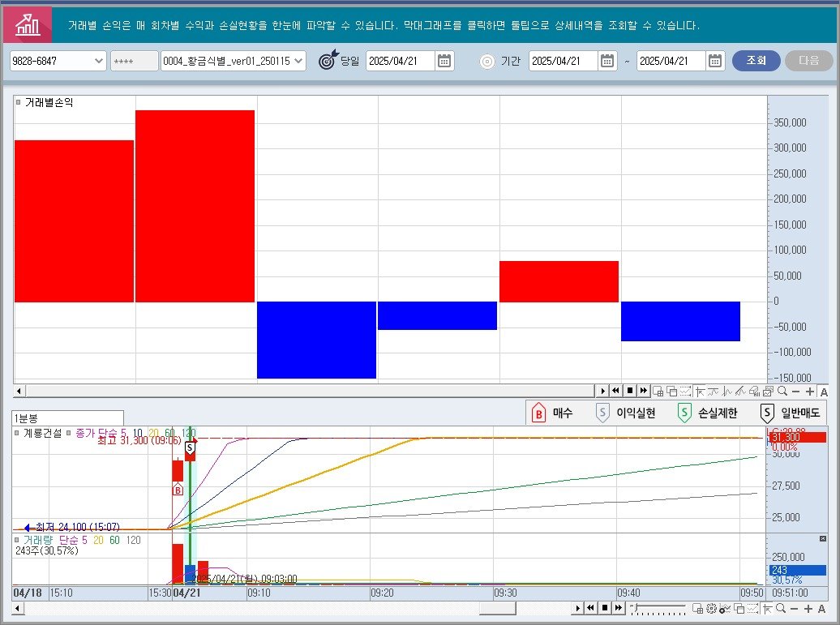
Task: Zoom in candle chart with plus icon
Action: coord(808,609)
